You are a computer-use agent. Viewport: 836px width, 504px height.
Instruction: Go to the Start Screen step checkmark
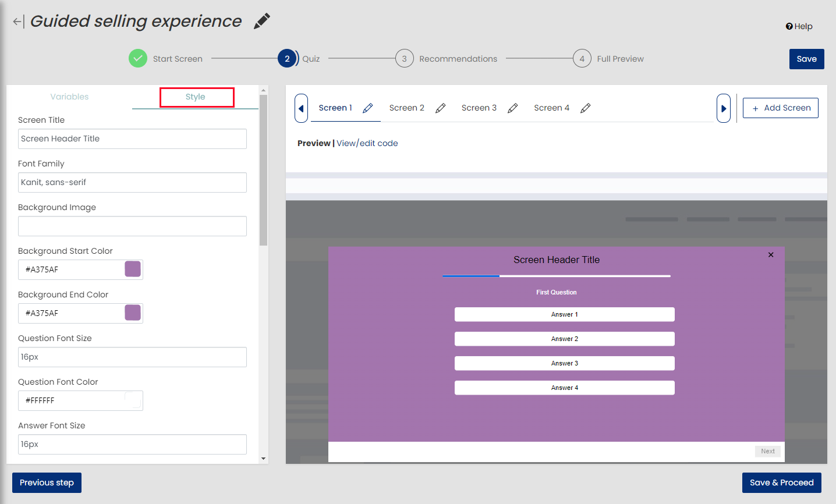click(138, 58)
